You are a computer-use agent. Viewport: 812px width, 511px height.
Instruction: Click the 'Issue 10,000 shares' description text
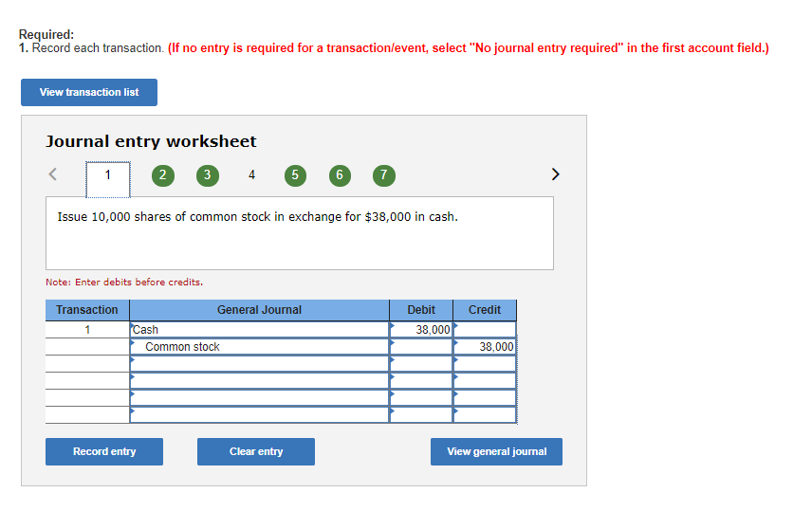coord(257,217)
